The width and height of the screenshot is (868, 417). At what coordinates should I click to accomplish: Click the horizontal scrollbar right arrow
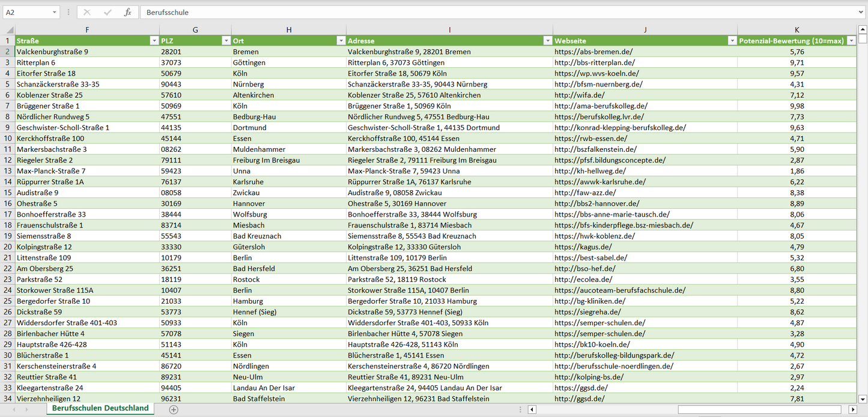852,409
